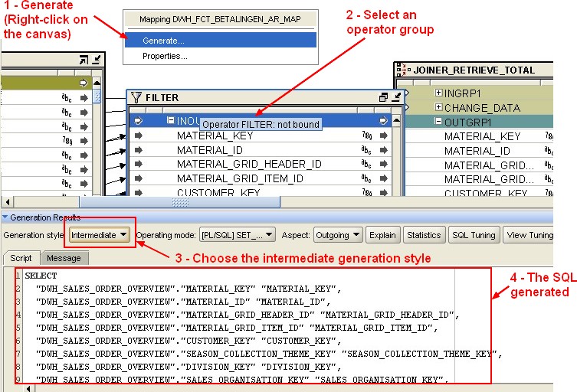Click the JOINER_RETRIEVE_TOTAL joiner icon
This screenshot has height=392, width=577.
(399, 70)
